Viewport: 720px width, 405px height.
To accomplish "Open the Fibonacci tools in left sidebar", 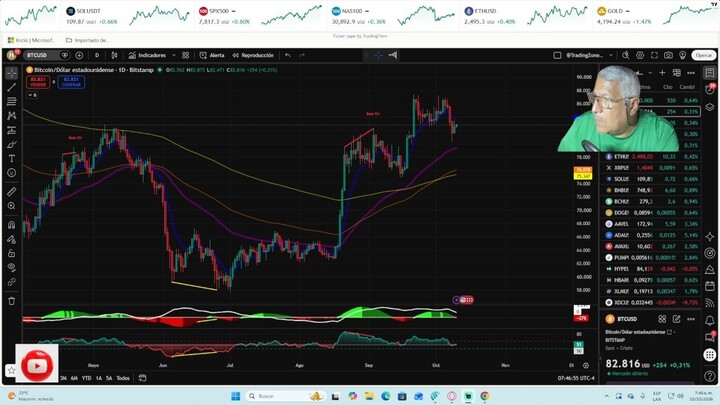I will click(11, 101).
